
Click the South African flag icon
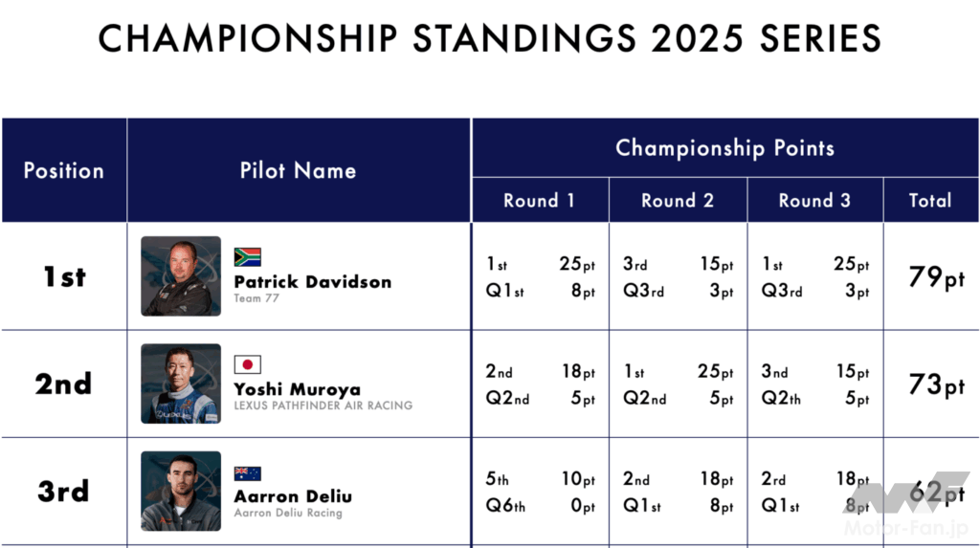click(248, 257)
